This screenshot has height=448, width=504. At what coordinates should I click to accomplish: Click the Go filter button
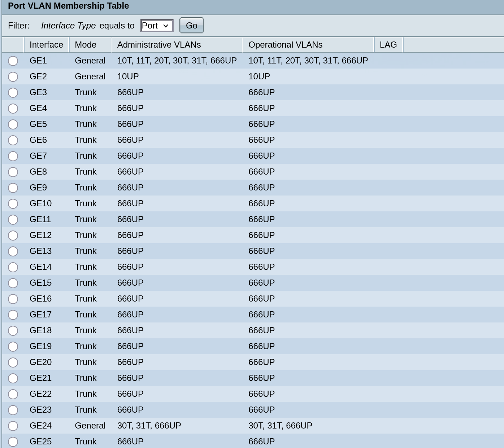(x=191, y=26)
